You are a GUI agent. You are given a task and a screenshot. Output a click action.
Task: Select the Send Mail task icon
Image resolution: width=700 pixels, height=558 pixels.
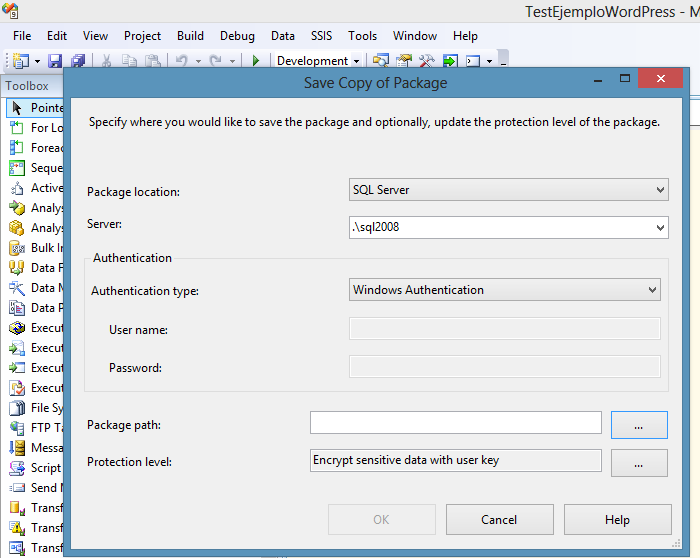click(x=17, y=488)
